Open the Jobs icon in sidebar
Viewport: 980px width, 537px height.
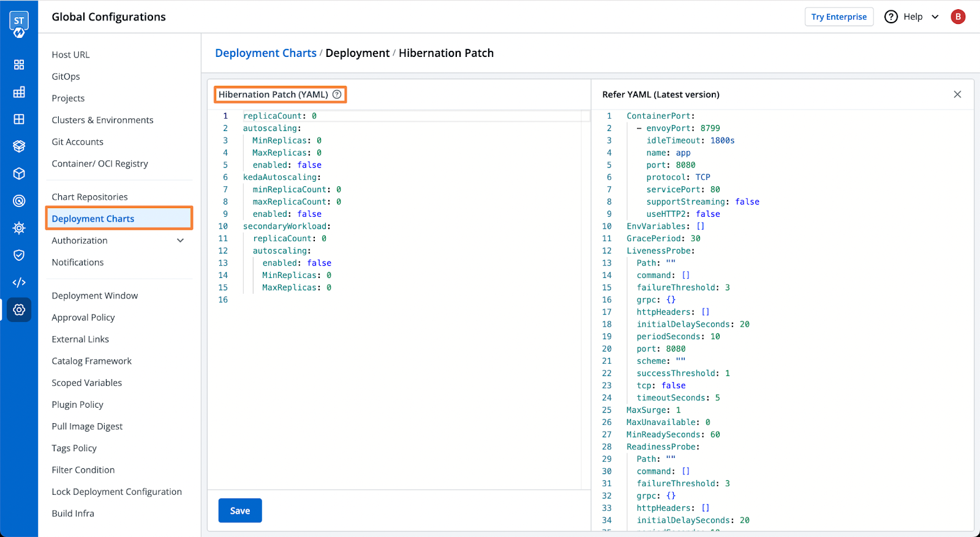(x=19, y=92)
